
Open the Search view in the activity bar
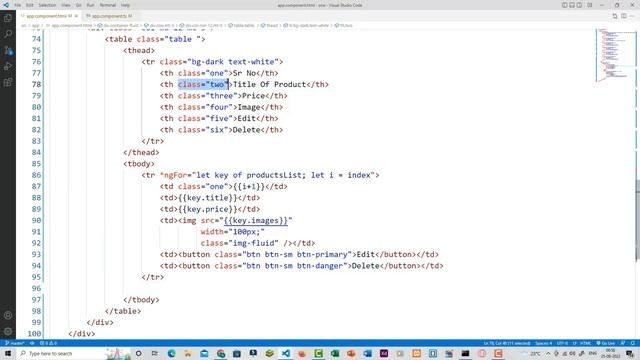point(8,34)
